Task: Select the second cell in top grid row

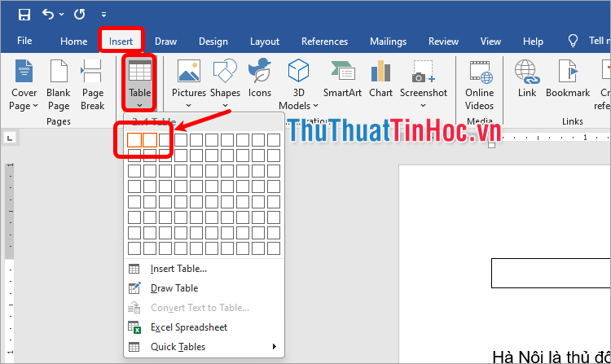Action: [150, 140]
